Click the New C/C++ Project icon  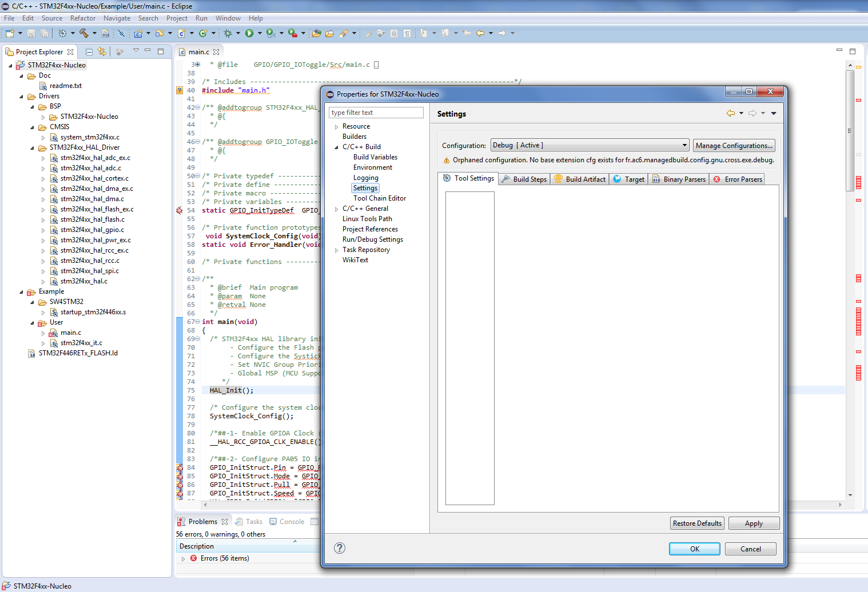(138, 33)
